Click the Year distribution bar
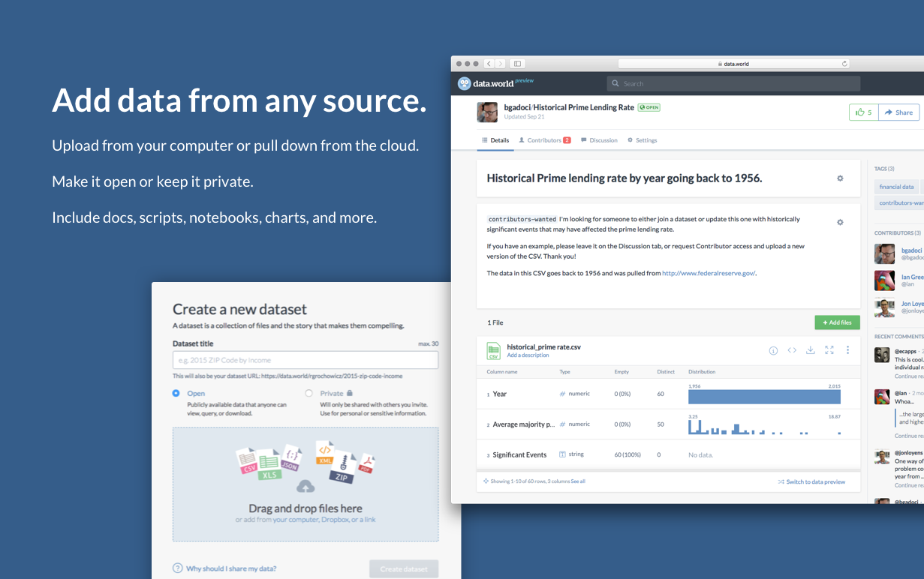Screen dimensions: 924x579 pyautogui.click(x=764, y=396)
